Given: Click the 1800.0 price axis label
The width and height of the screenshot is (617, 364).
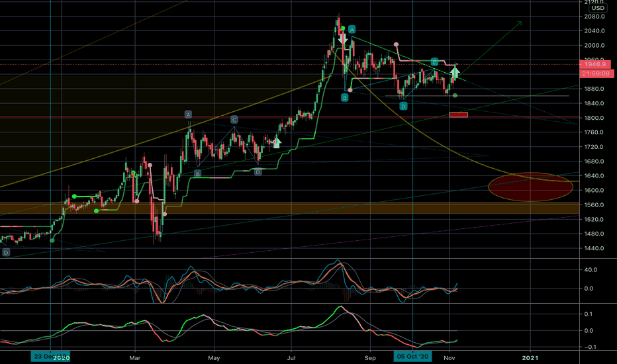Looking at the screenshot, I should [x=594, y=118].
